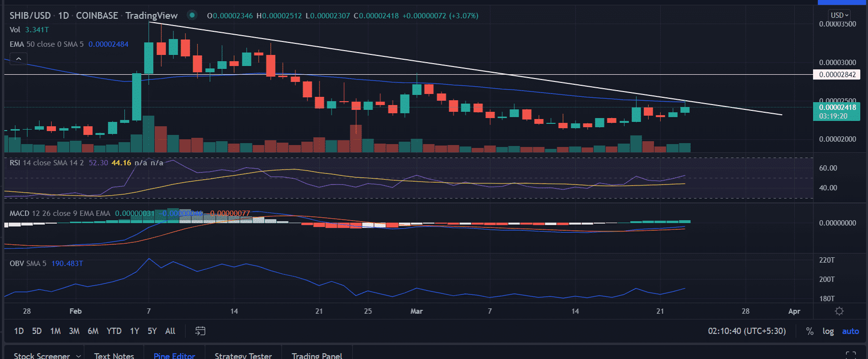Select the 1M time range
The image size is (868, 359).
tap(55, 331)
